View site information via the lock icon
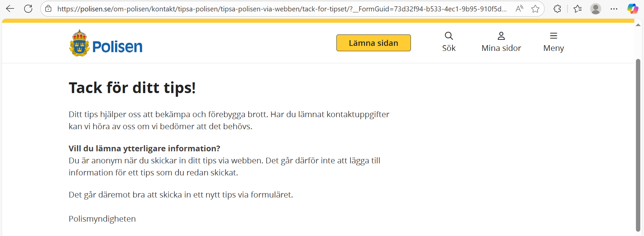 pyautogui.click(x=48, y=9)
